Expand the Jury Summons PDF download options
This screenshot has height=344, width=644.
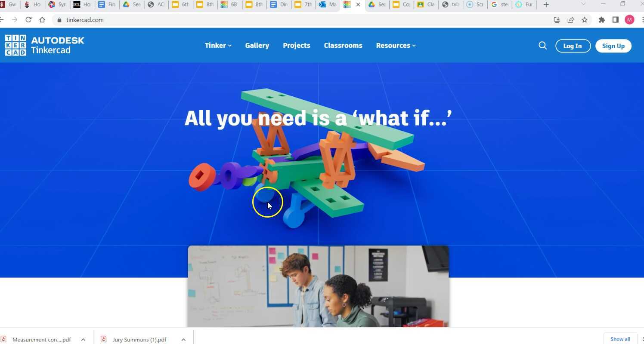click(x=183, y=339)
